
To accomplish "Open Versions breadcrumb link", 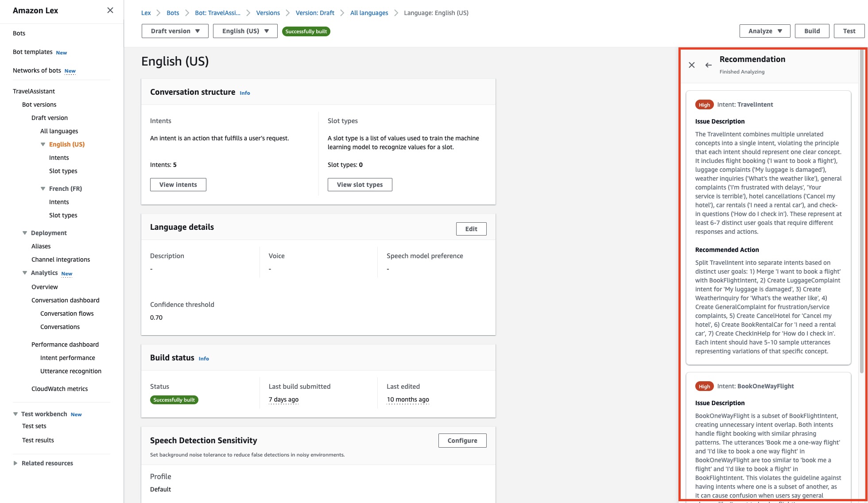I will click(268, 13).
